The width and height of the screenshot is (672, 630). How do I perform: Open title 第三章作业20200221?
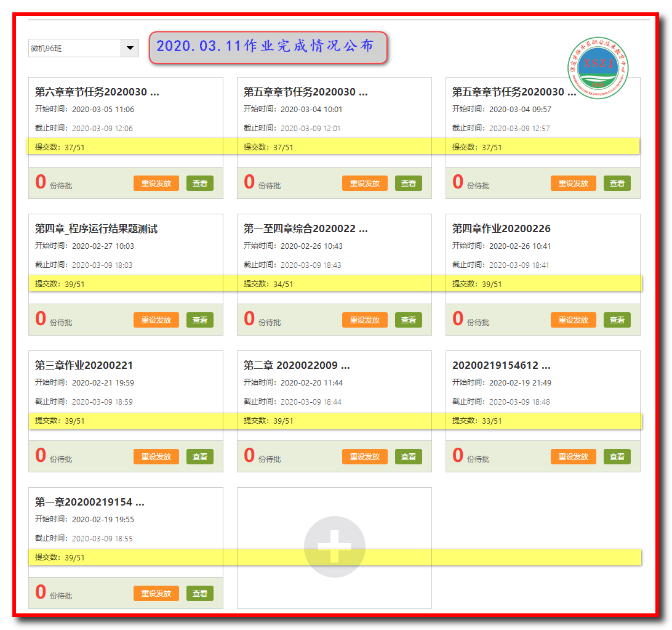pyautogui.click(x=84, y=365)
